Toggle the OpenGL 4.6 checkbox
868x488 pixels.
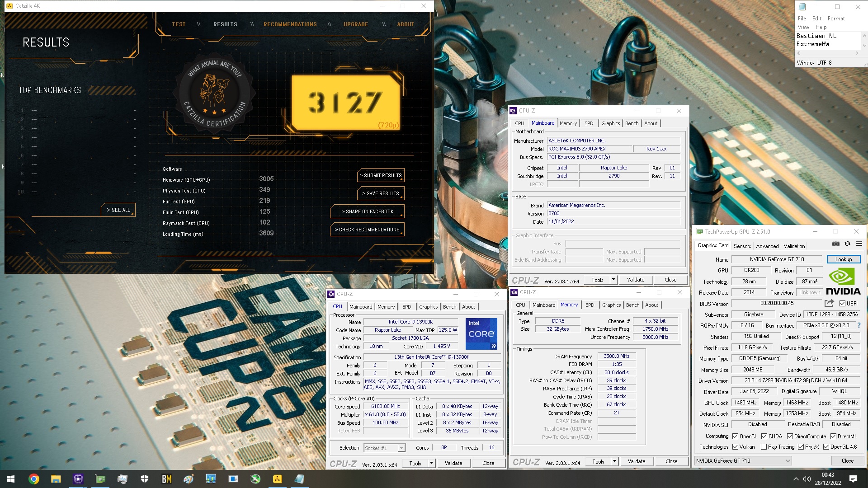[x=826, y=446]
